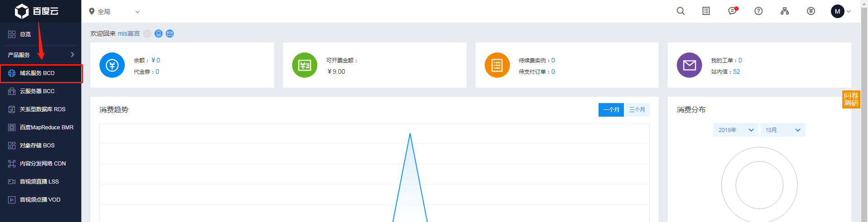Click the network hierarchy icon in top bar
868x222 pixels.
785,11
